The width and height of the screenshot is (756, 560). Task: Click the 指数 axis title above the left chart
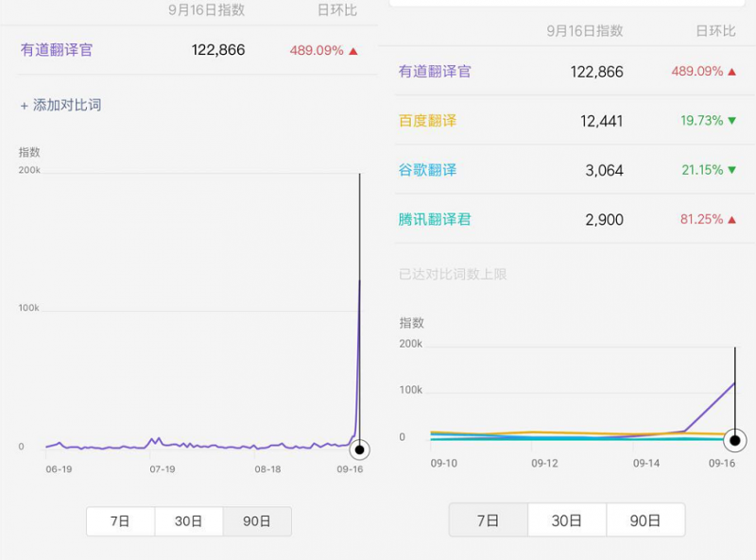point(29,152)
